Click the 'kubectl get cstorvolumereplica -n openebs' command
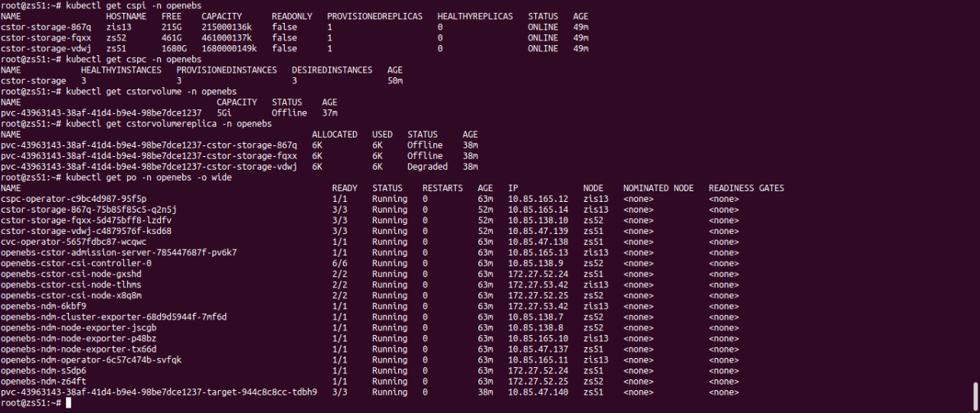 coord(169,123)
